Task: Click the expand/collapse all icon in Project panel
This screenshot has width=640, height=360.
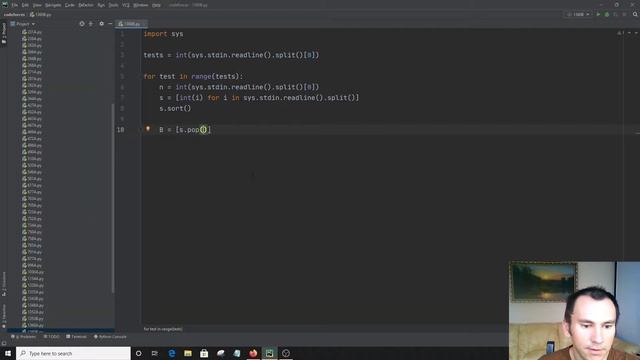Action: tap(91, 24)
